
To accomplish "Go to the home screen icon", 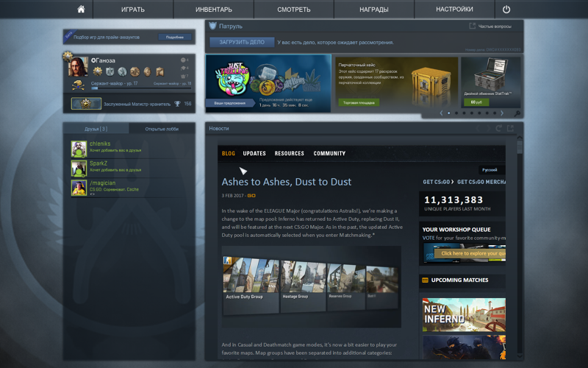I will 81,9.
